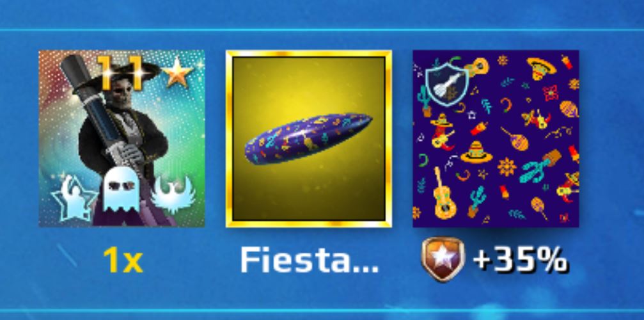Select the gold-framed Fiesta item tile
Screen dimensions: 644x320
click(x=308, y=139)
